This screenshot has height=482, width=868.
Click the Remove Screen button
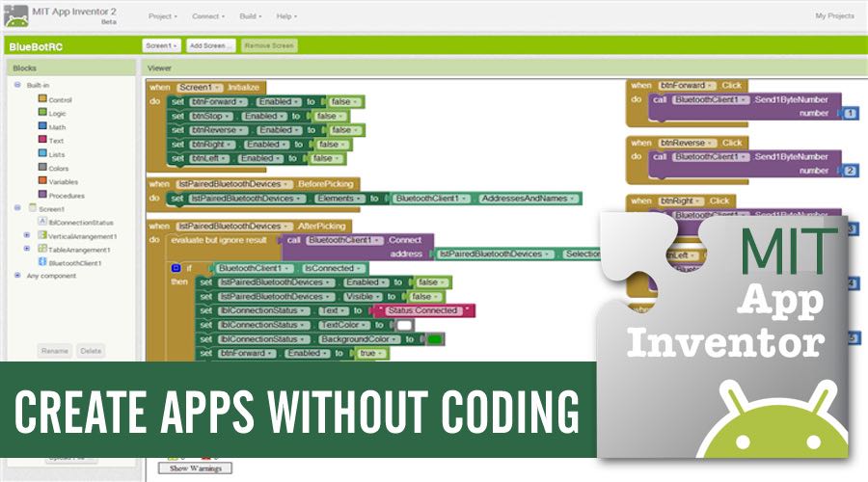(269, 45)
